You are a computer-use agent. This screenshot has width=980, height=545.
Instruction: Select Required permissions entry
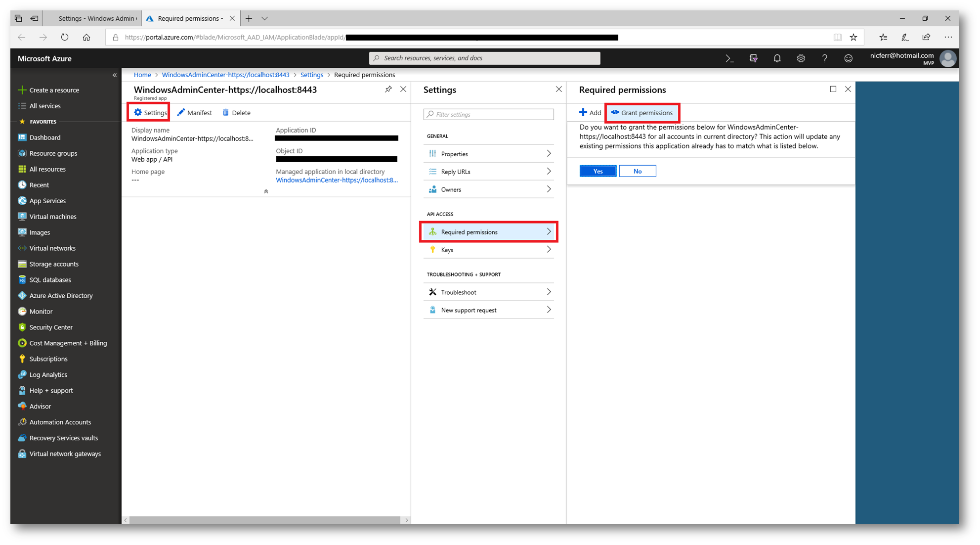(x=488, y=232)
